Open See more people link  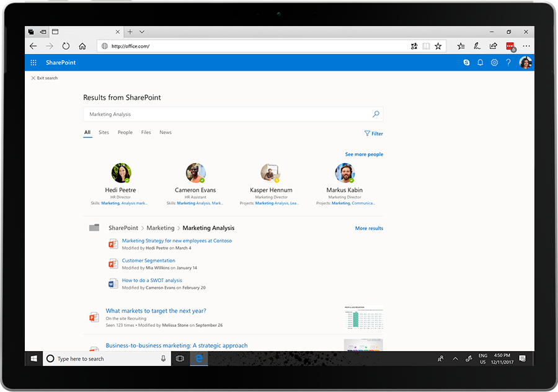(364, 154)
